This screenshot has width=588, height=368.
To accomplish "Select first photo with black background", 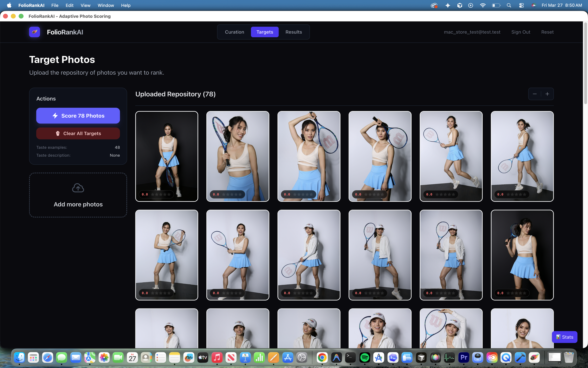I will point(167,156).
